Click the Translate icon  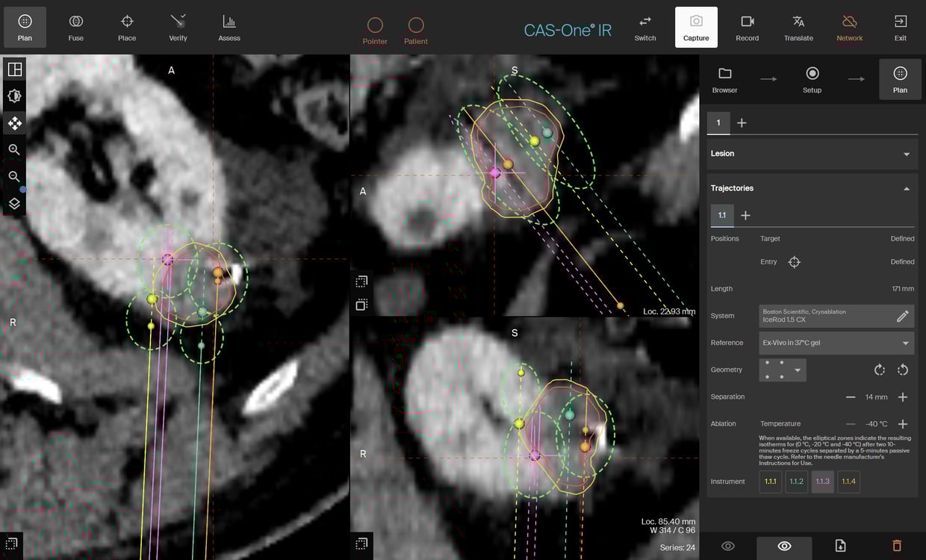798,28
